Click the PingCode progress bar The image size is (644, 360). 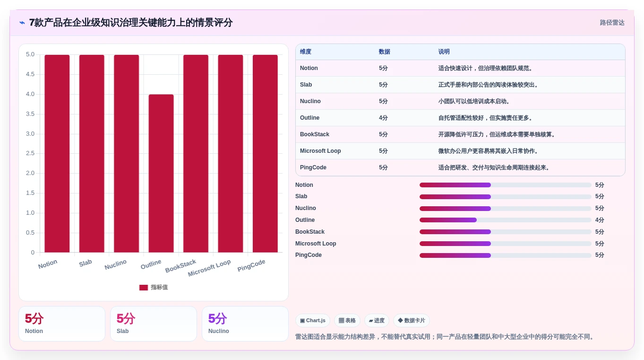click(506, 255)
